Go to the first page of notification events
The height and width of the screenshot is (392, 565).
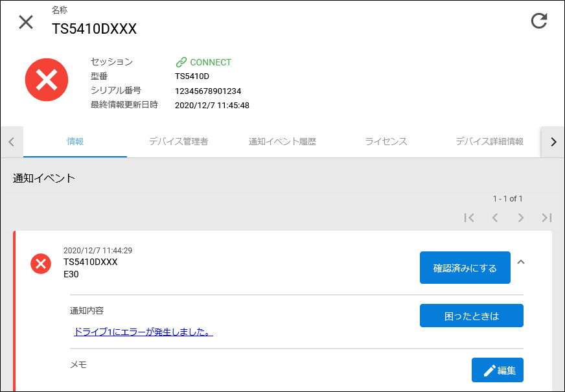pos(469,218)
